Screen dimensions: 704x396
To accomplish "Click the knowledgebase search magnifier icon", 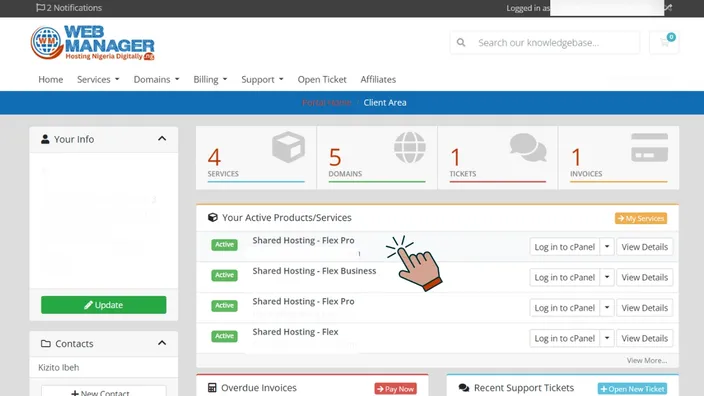I will (461, 43).
